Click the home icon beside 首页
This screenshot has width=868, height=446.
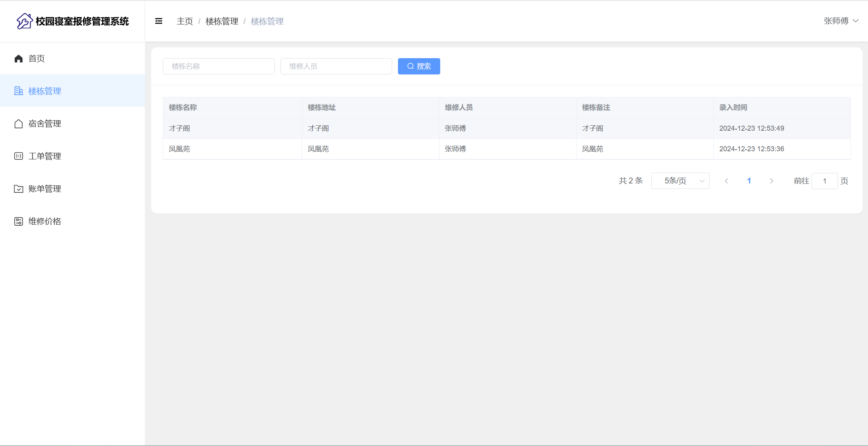click(x=19, y=59)
